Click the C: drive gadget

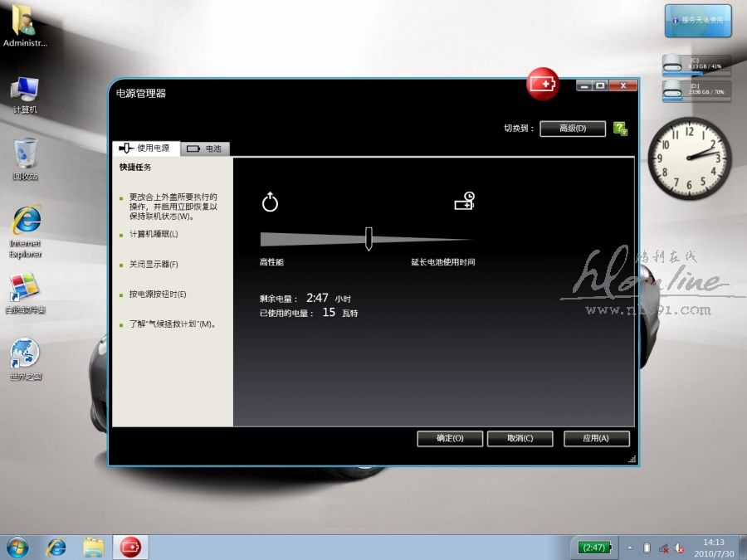click(x=696, y=64)
